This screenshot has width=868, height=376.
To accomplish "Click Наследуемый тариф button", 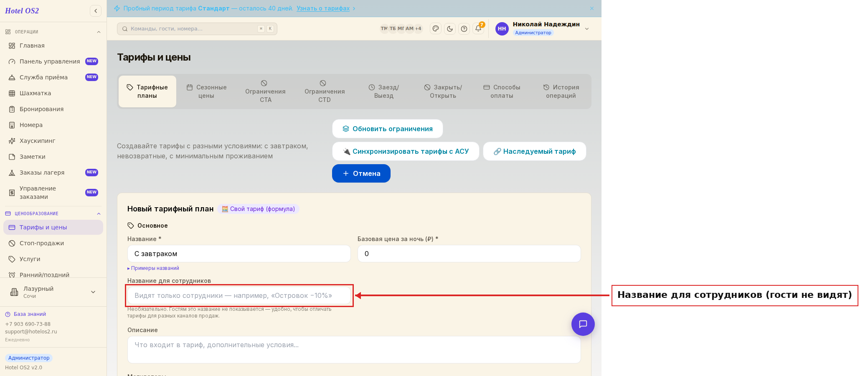I will coord(535,151).
